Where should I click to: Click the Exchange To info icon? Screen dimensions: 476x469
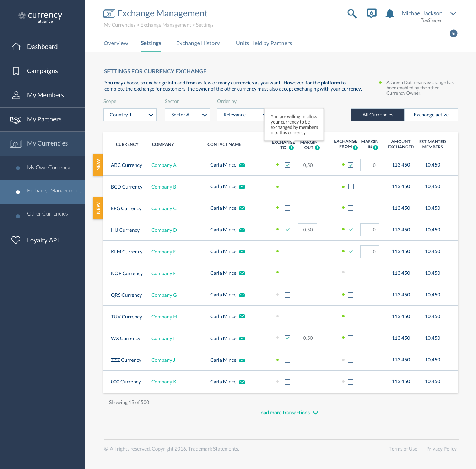(291, 148)
